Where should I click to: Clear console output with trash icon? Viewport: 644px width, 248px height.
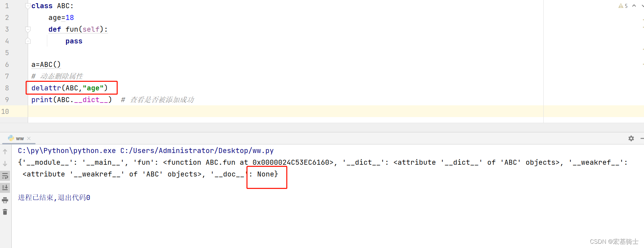click(5, 212)
